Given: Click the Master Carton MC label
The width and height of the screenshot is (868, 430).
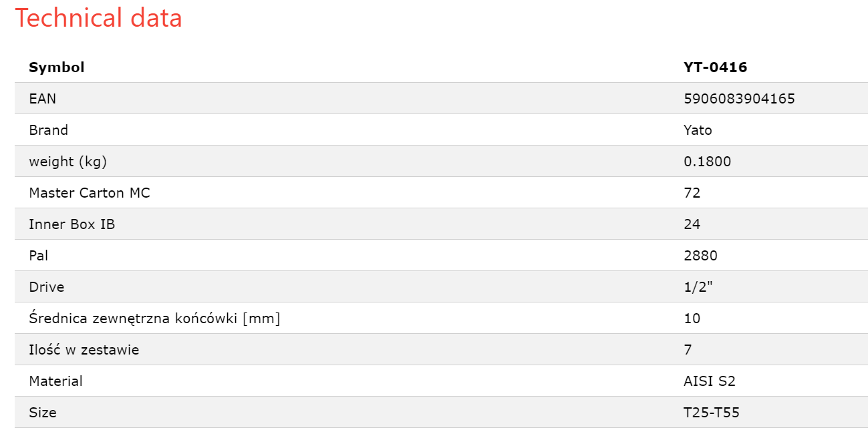Looking at the screenshot, I should point(90,192).
